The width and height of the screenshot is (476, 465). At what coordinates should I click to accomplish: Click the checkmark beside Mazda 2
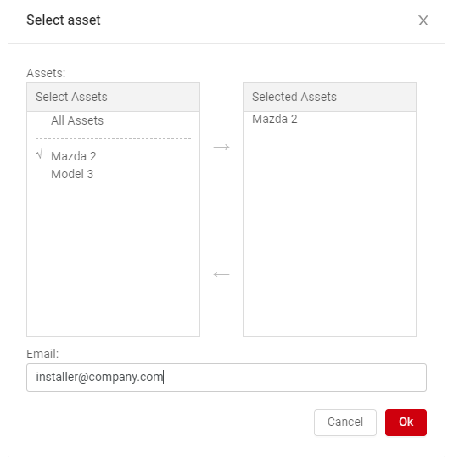pyautogui.click(x=39, y=154)
